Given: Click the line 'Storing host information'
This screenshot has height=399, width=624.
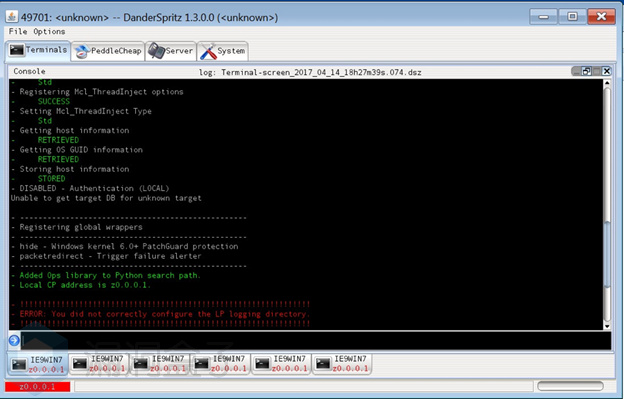Looking at the screenshot, I should [74, 169].
